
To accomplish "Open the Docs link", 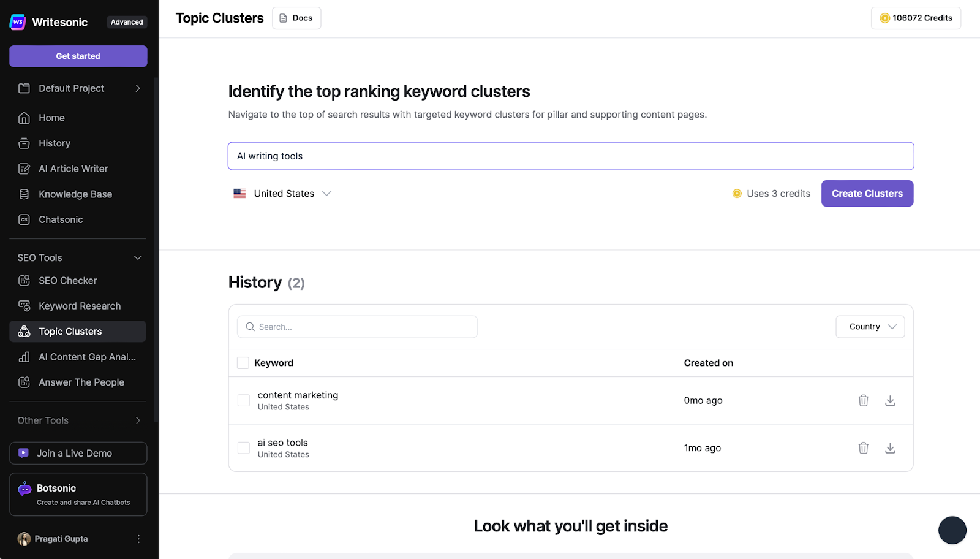I will point(296,18).
